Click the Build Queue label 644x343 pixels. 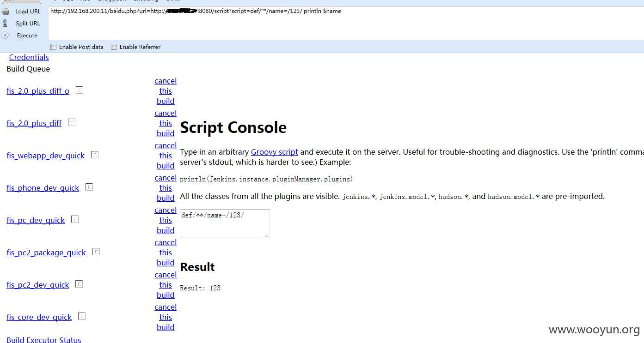pyautogui.click(x=28, y=69)
